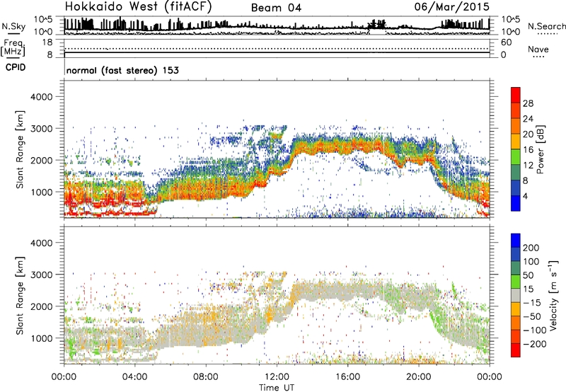The width and height of the screenshot is (566, 392).
Task: Click the -100 label on velocity colorbar
Action: click(535, 330)
